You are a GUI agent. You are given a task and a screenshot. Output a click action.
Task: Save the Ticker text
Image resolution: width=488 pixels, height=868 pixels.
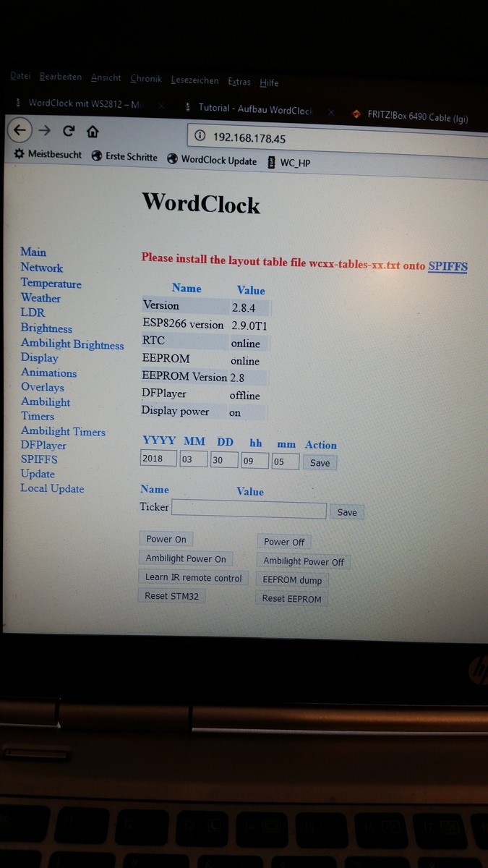347,512
